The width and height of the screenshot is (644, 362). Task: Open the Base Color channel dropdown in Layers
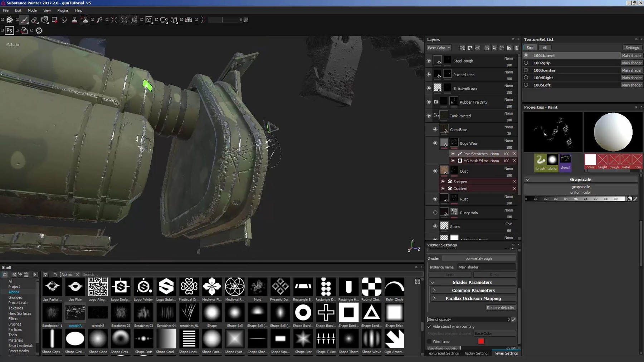point(439,48)
